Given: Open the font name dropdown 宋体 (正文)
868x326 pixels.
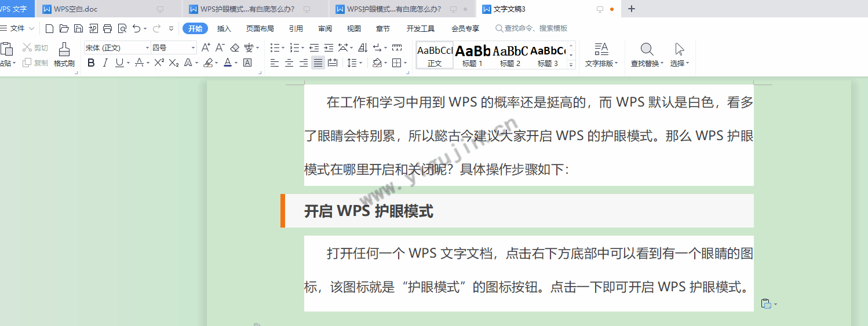Looking at the screenshot, I should [147, 47].
